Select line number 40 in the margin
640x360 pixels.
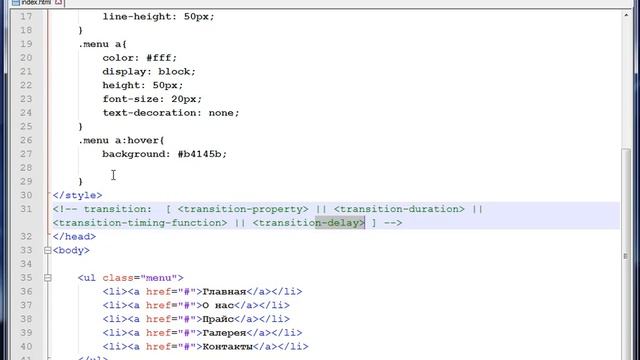point(26,347)
